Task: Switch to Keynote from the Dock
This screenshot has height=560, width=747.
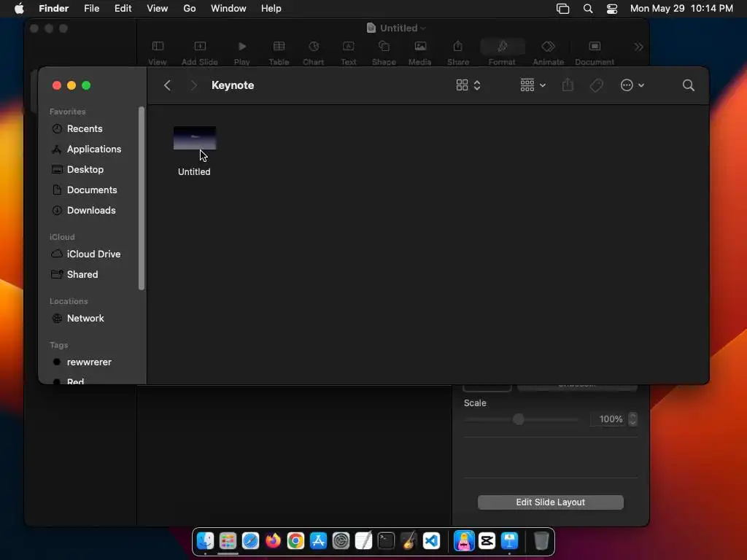Action: point(509,541)
